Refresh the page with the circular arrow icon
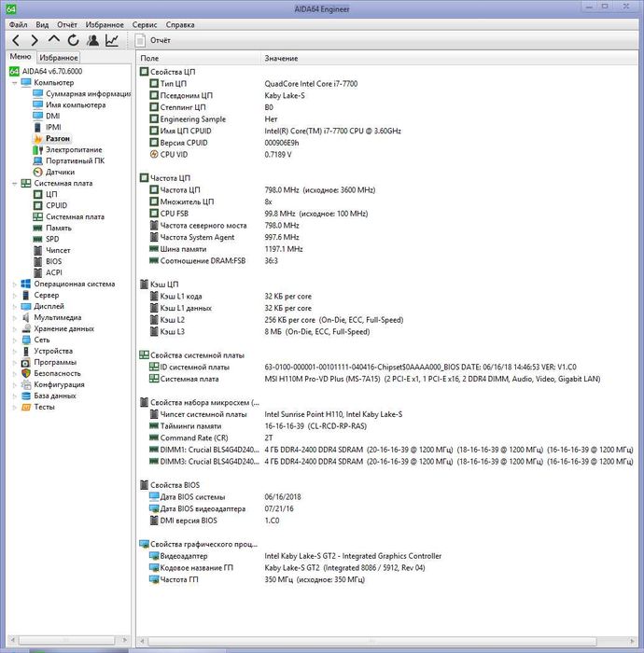Image resolution: width=644 pixels, height=653 pixels. point(74,40)
